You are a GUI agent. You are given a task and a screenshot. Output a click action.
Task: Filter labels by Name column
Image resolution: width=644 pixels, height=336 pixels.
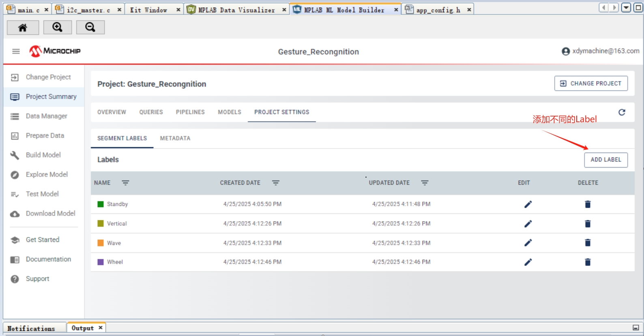point(126,183)
